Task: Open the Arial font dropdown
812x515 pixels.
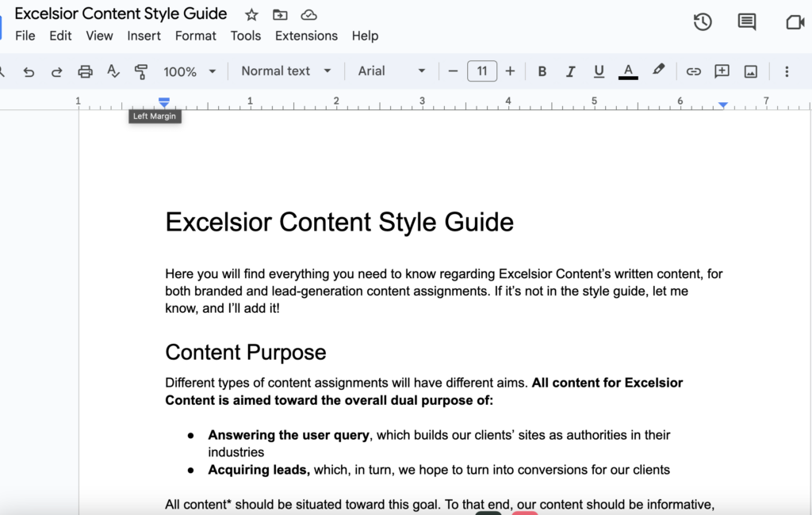Action: point(390,71)
